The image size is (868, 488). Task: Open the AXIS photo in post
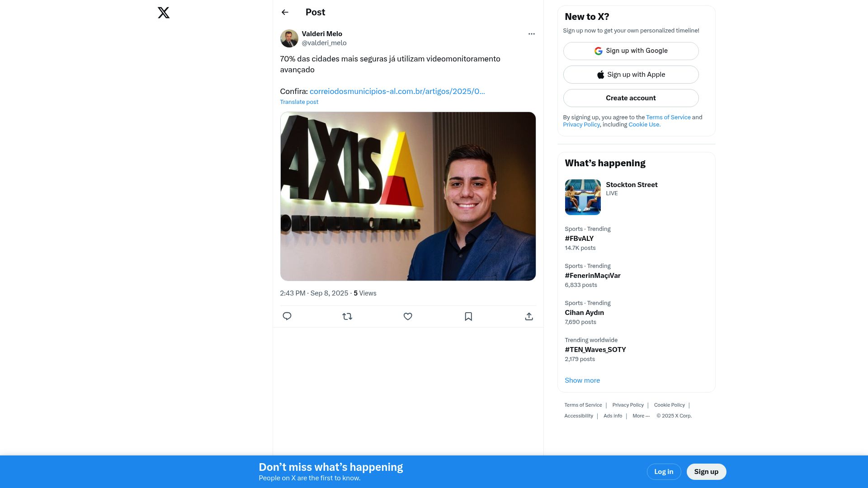point(408,196)
